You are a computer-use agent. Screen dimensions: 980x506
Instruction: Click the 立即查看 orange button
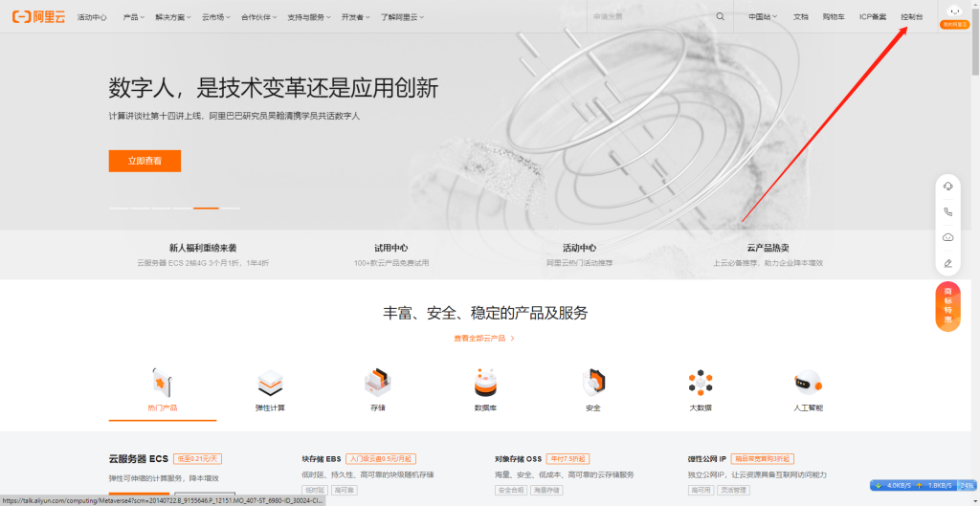(x=145, y=161)
